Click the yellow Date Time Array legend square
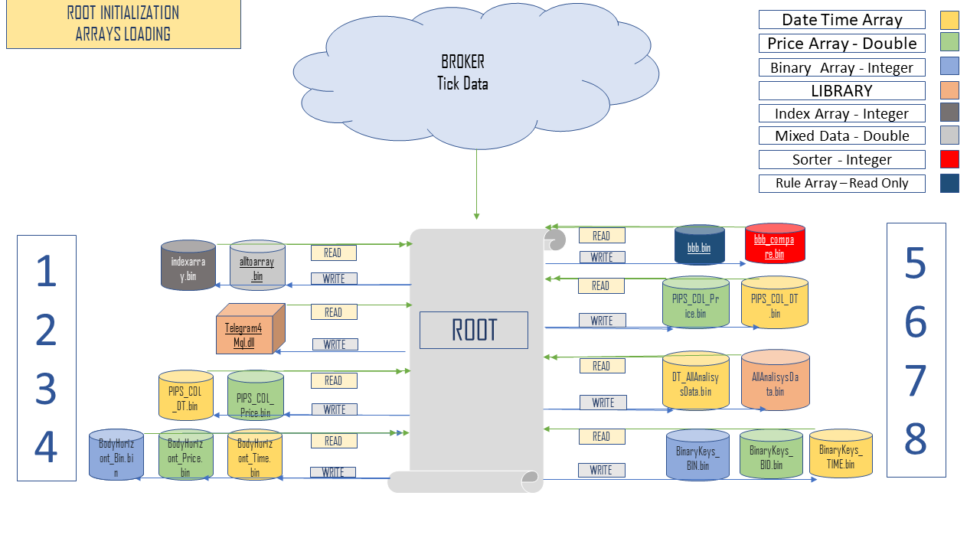980x551 pixels. pyautogui.click(x=949, y=20)
